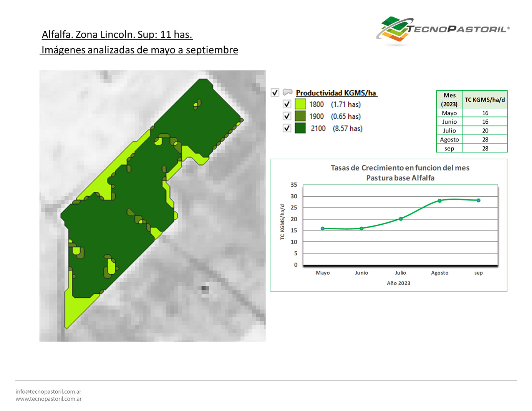Image resolution: width=532 pixels, height=411 pixels.
Task: Click the sep data point on chart
Action: [x=479, y=200]
